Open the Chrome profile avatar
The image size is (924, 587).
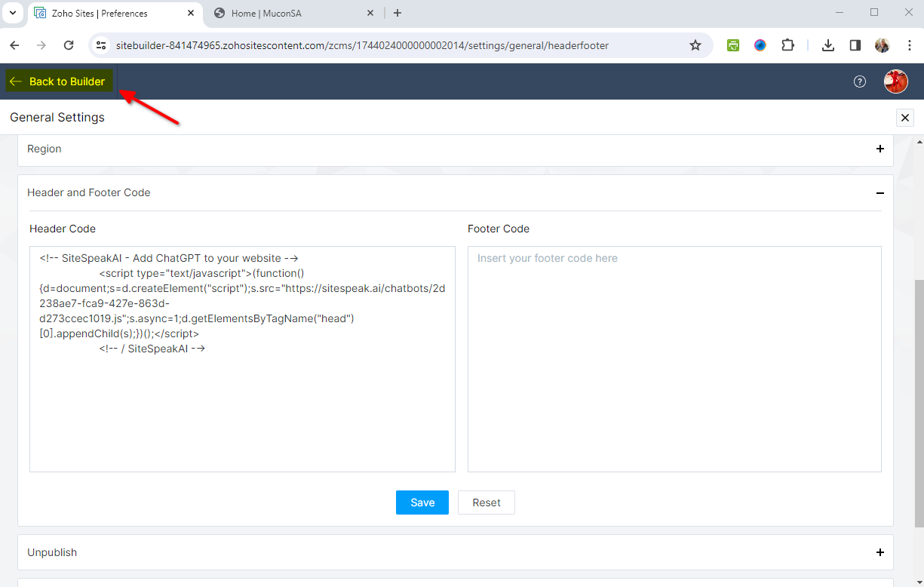(x=883, y=45)
